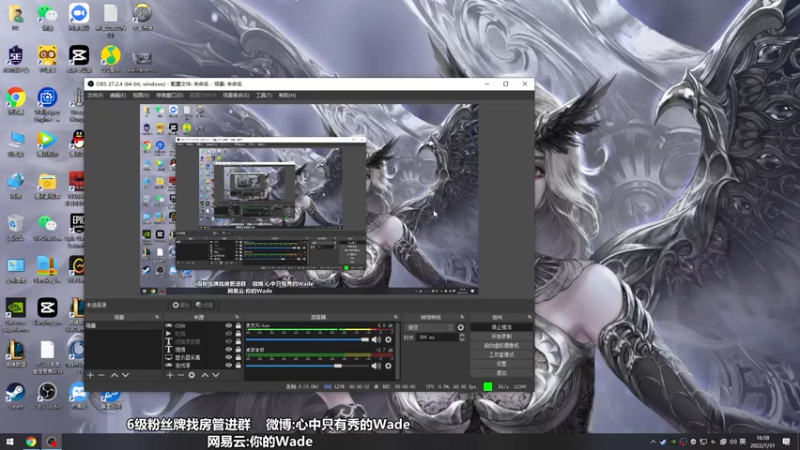Open Windows Start menu
The height and width of the screenshot is (450, 800).
10,442
